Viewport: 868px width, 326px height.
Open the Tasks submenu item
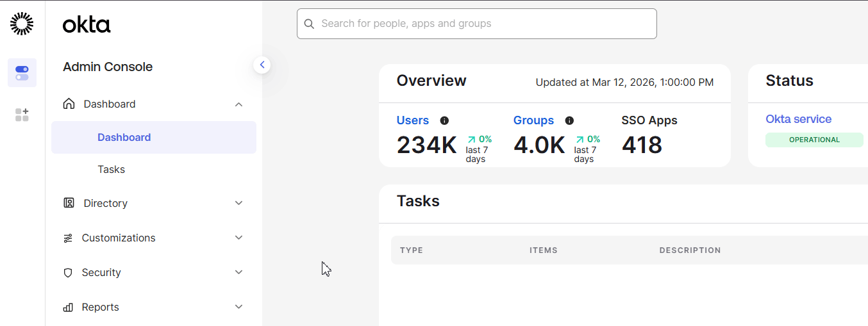point(111,169)
